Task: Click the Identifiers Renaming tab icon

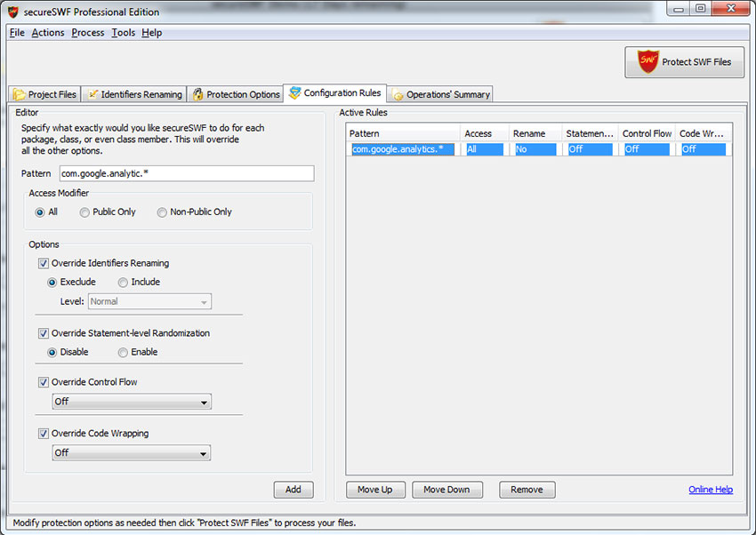Action: coord(92,94)
